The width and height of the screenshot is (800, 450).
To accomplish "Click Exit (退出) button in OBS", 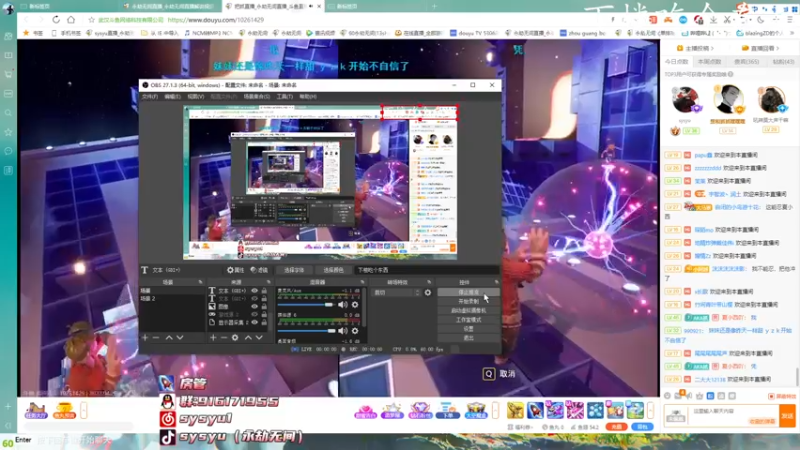I will point(468,338).
